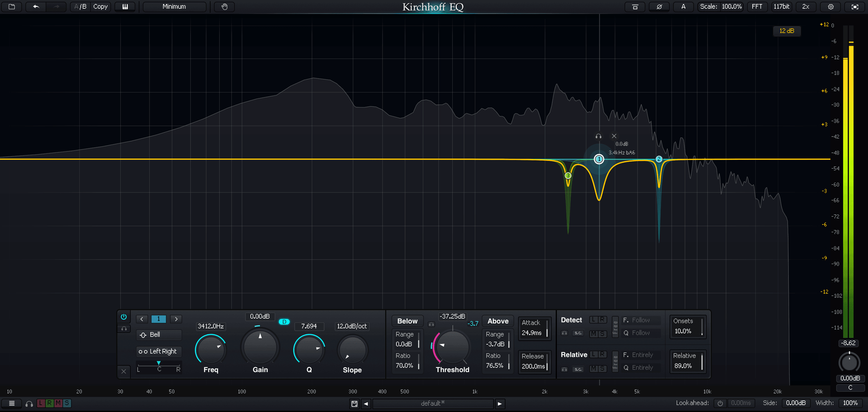Toggle Detect S.C. sidechain button
Image resolution: width=868 pixels, height=412 pixels.
[578, 333]
